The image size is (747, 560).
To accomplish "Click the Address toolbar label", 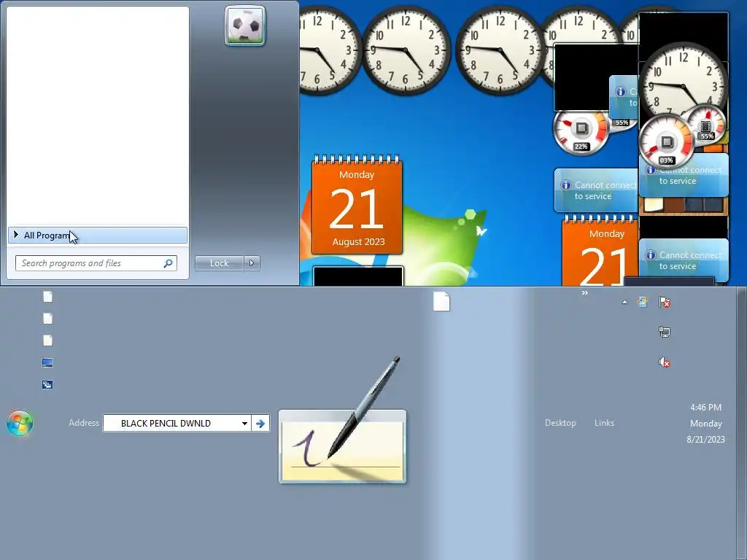I will (x=84, y=423).
